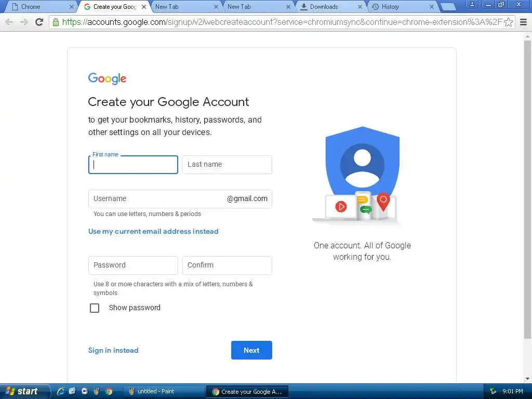
Task: Click the system tray network icon
Action: tap(493, 391)
